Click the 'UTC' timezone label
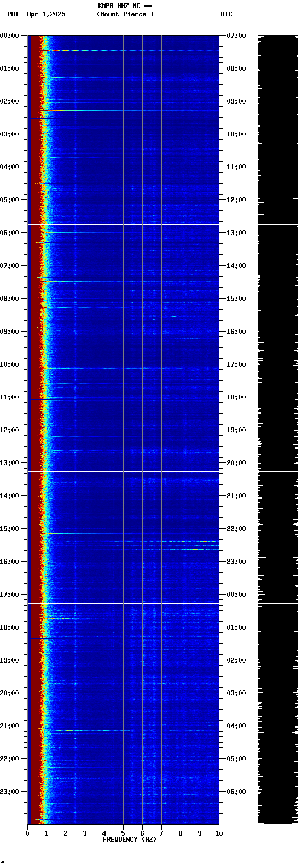 coord(226,14)
